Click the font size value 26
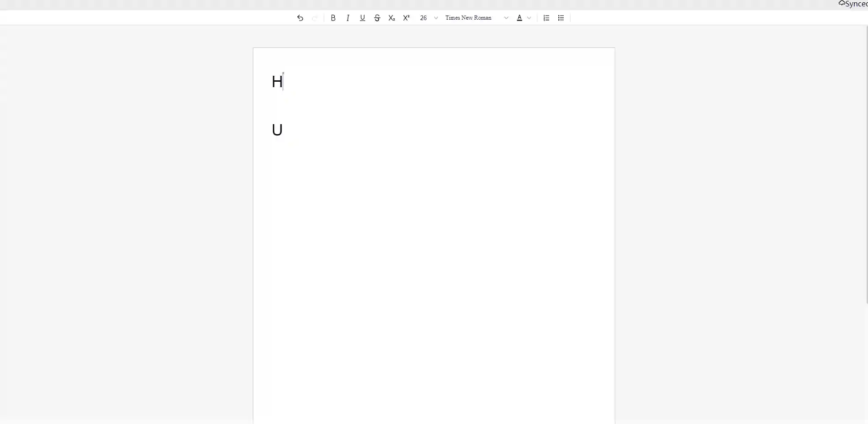868x424 pixels. 423,18
